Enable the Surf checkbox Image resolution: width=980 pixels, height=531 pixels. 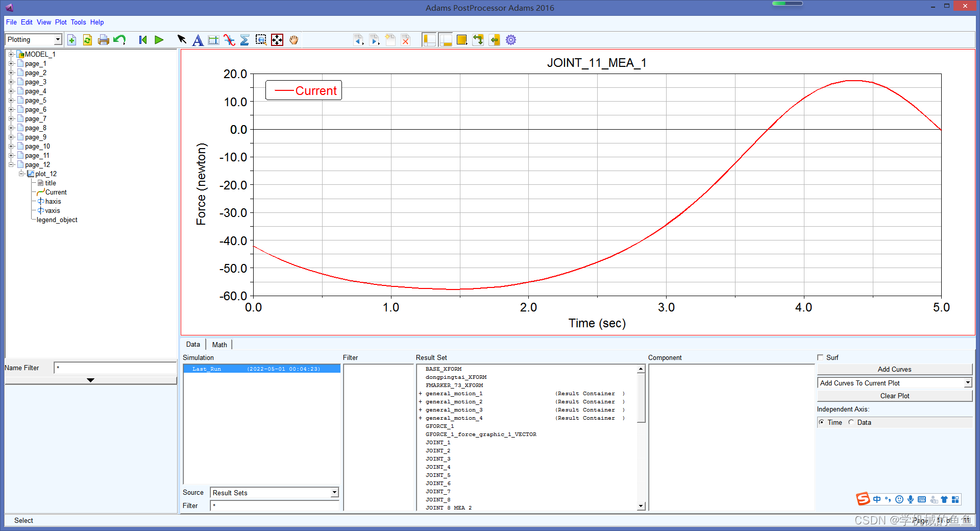point(821,357)
